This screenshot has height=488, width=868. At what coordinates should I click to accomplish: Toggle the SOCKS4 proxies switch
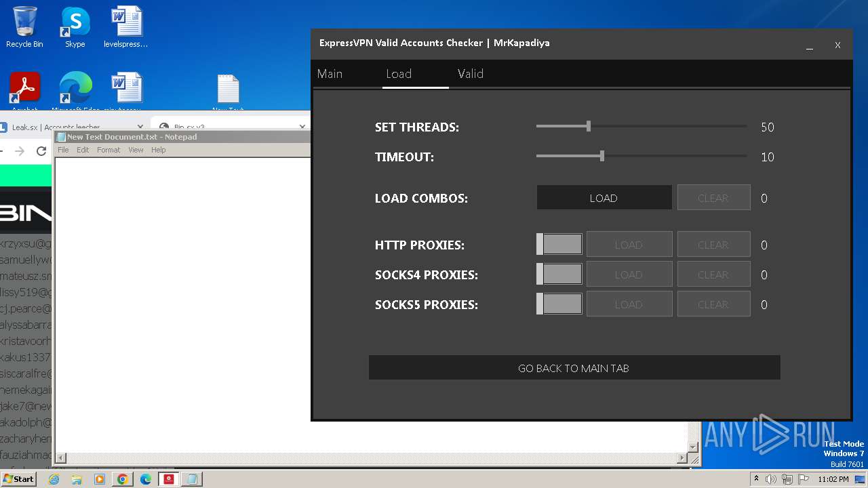pos(559,274)
